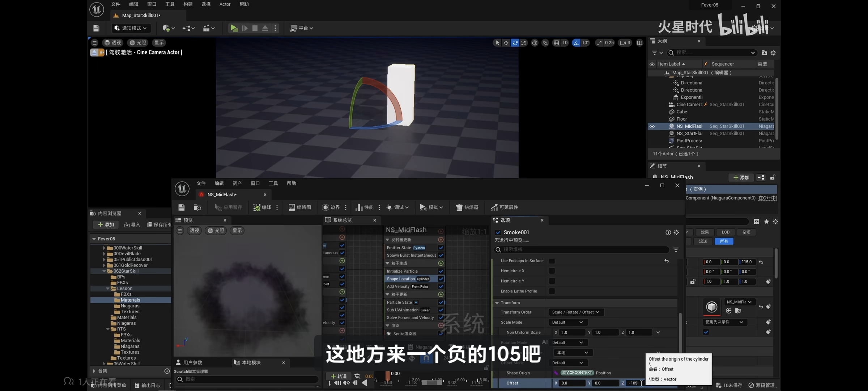
Task: Click the 导入 import button in content browser
Action: pos(132,225)
